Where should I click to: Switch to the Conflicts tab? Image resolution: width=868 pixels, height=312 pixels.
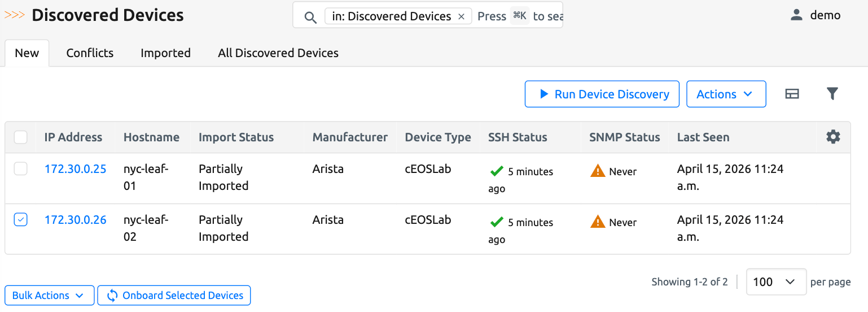tap(90, 53)
